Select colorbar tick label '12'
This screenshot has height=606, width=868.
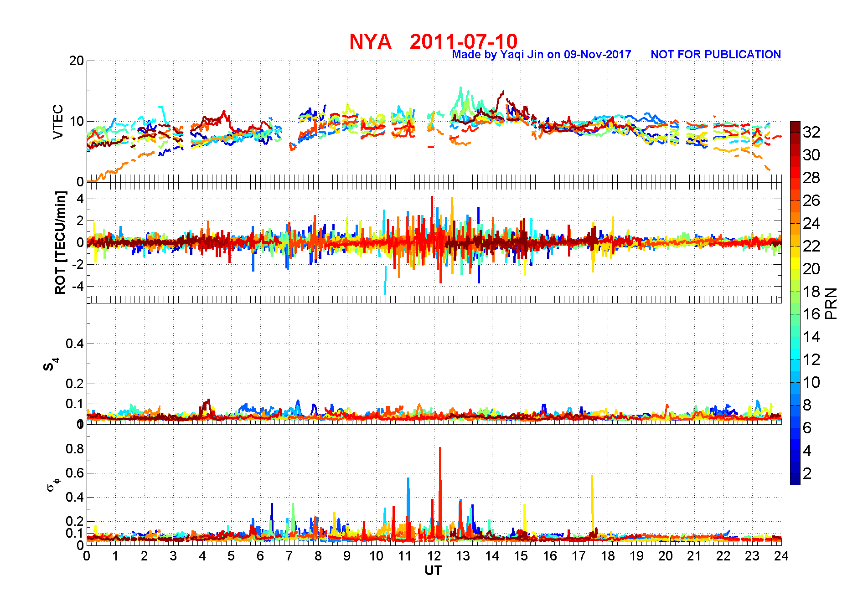(x=811, y=359)
